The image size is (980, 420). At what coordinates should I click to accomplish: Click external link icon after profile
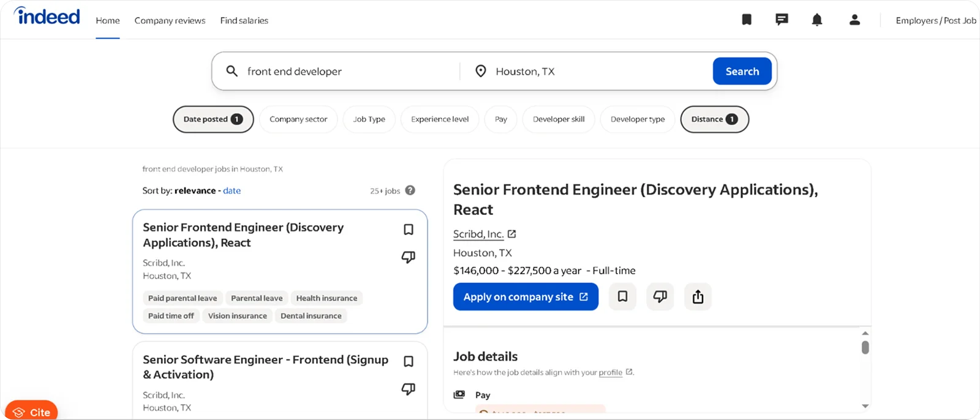(x=629, y=372)
